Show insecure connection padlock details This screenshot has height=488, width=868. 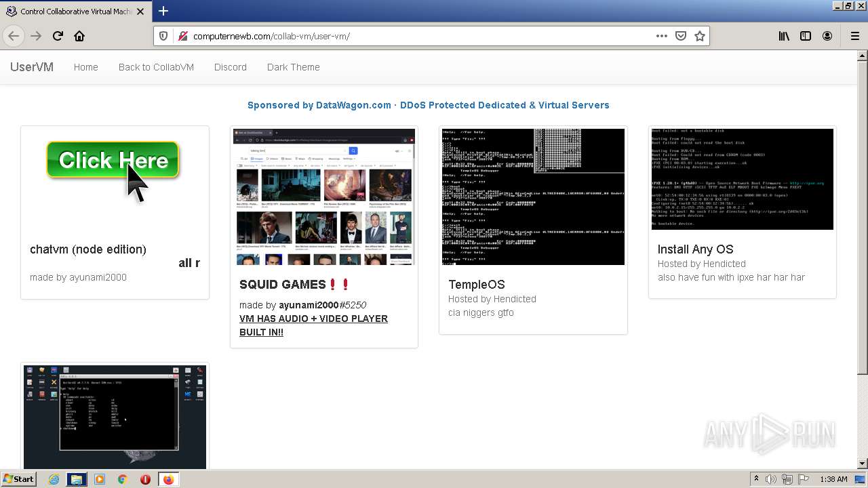[x=182, y=36]
